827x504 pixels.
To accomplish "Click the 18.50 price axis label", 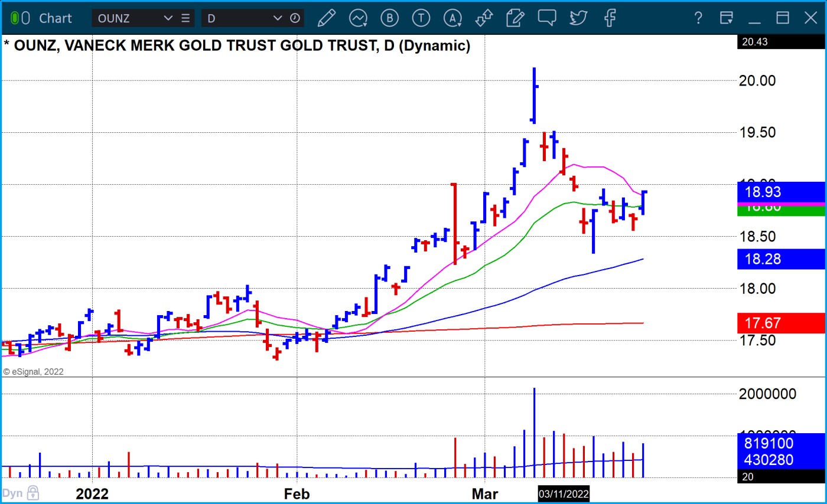I will 758,236.
